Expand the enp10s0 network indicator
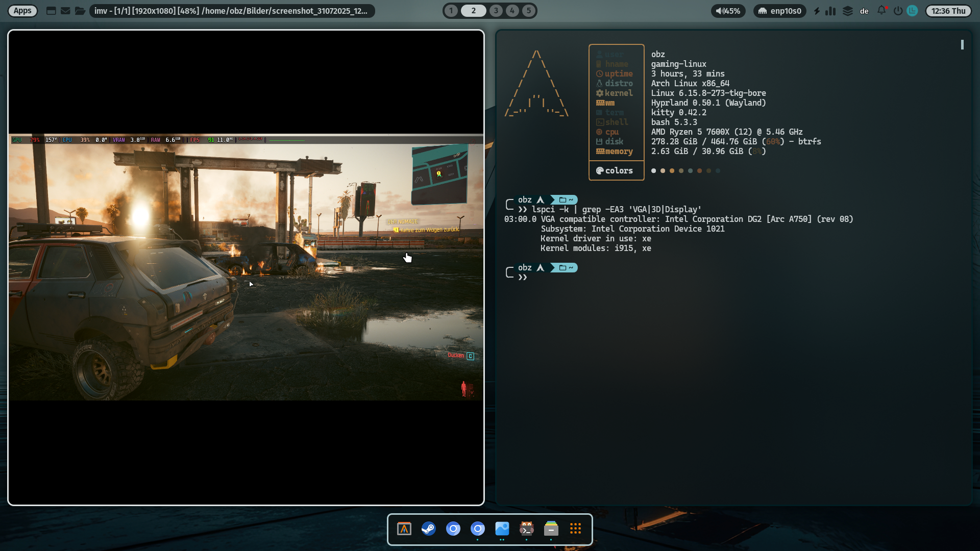Viewport: 980px width, 551px height. (x=779, y=10)
